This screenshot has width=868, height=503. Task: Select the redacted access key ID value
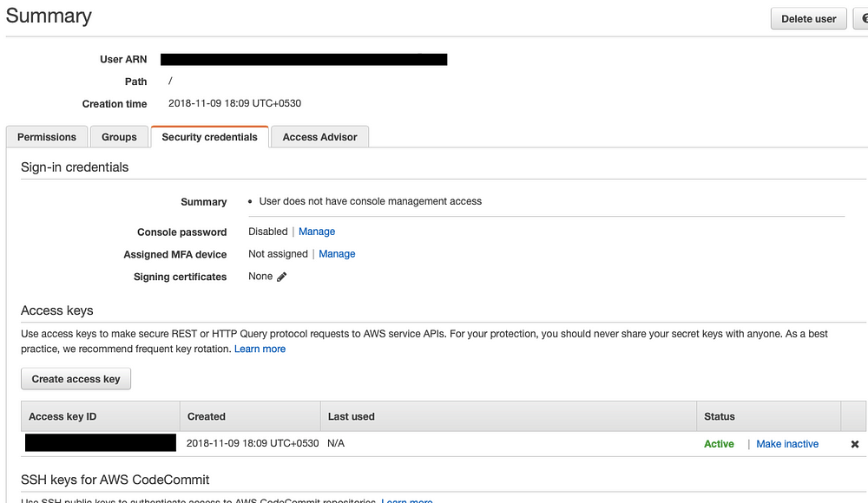click(101, 443)
